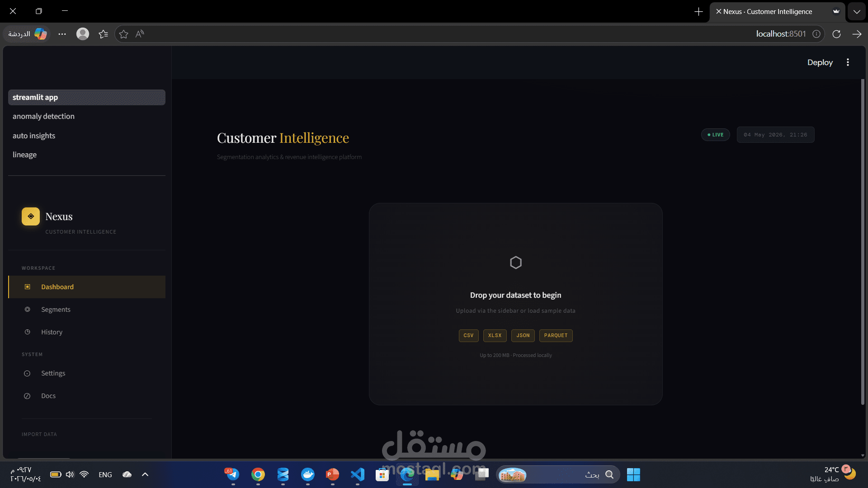
Task: Open the volume control icon
Action: pos(70,474)
